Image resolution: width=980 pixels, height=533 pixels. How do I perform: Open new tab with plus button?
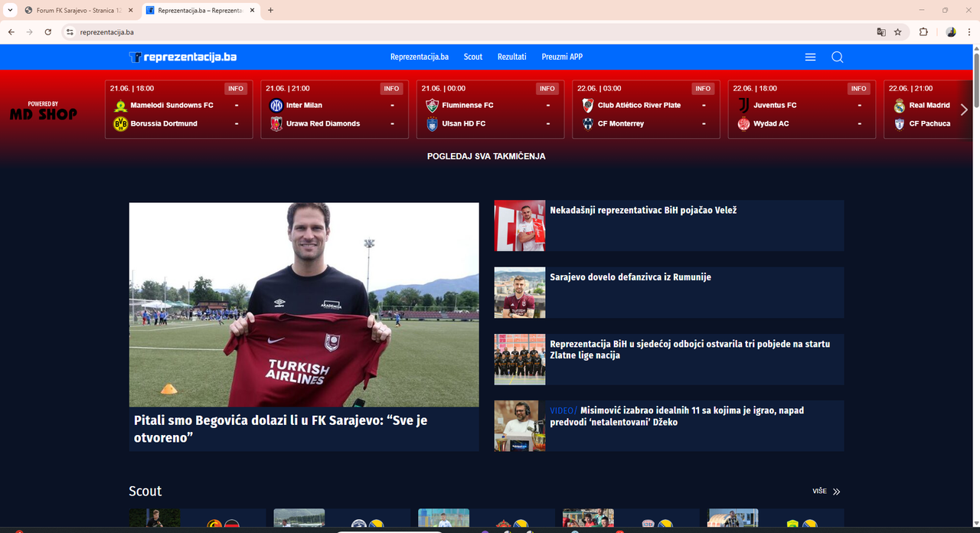click(271, 10)
